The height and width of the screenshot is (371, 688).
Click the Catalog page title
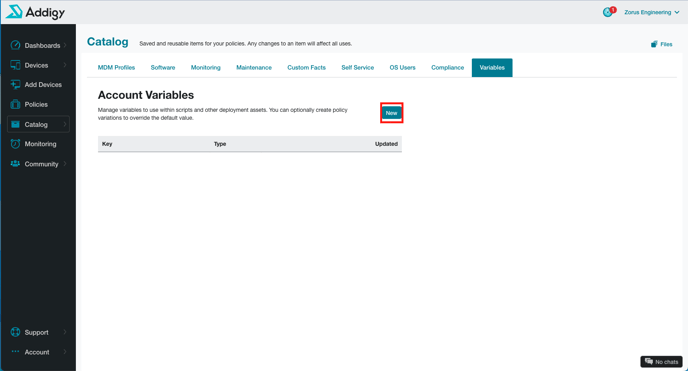(x=108, y=42)
